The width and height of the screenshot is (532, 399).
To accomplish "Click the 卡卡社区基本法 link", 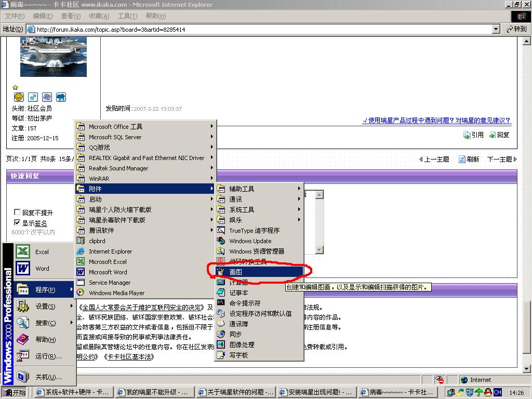I will (130, 356).
